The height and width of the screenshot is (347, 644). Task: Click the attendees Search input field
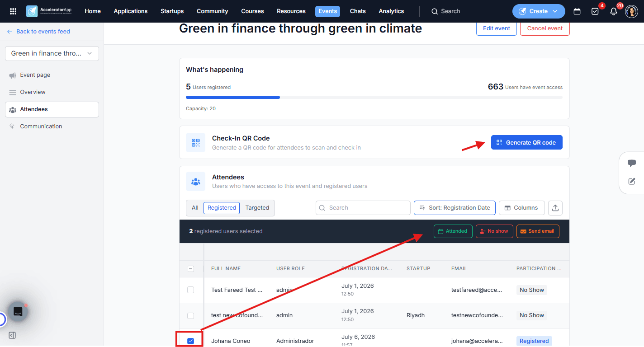[363, 208]
